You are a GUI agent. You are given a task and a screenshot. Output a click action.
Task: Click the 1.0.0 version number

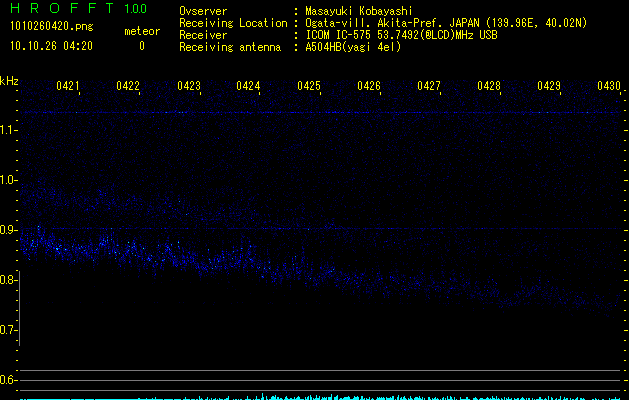click(x=134, y=10)
